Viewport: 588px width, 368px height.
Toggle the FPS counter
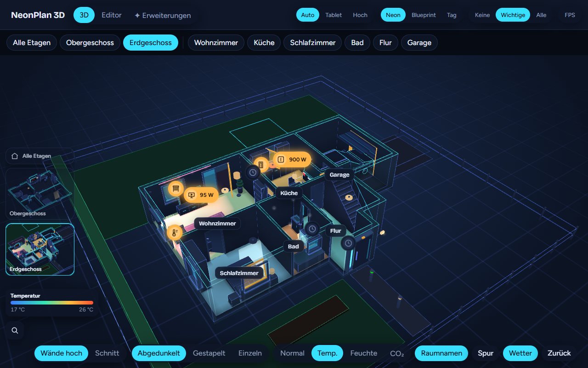(570, 15)
